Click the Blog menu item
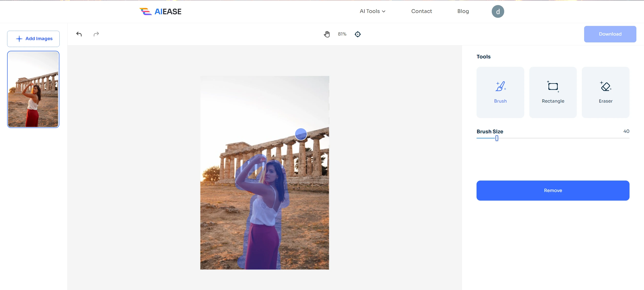The width and height of the screenshot is (644, 290). [x=463, y=11]
